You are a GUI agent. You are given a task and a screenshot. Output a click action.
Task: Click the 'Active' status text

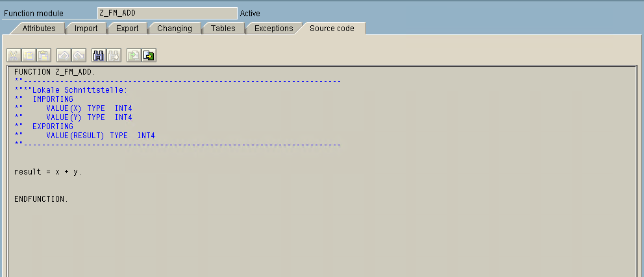pos(250,14)
